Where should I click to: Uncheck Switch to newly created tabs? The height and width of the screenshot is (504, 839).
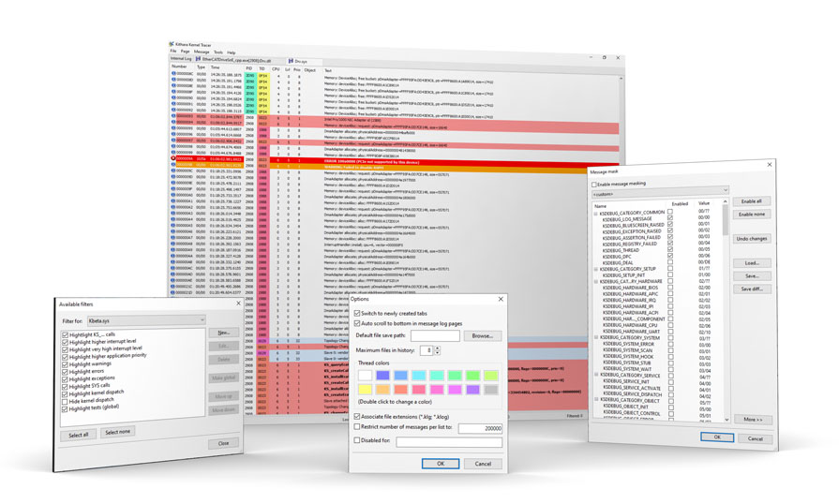point(357,313)
